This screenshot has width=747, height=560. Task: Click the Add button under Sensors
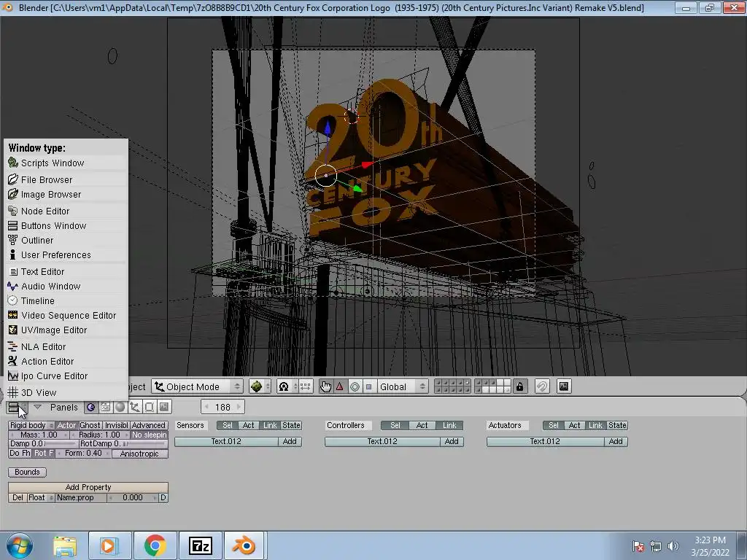tap(290, 441)
